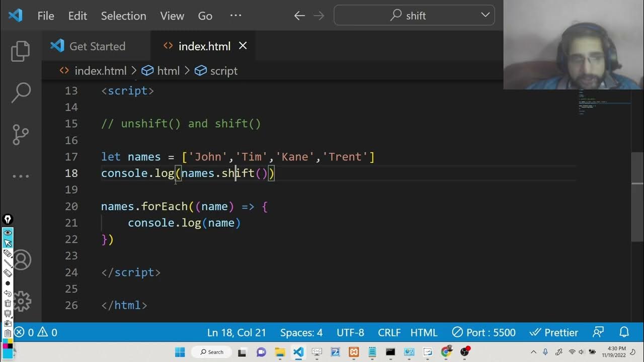The height and width of the screenshot is (362, 644).
Task: Open the color palette in annotation toolbar
Action: pos(8,345)
